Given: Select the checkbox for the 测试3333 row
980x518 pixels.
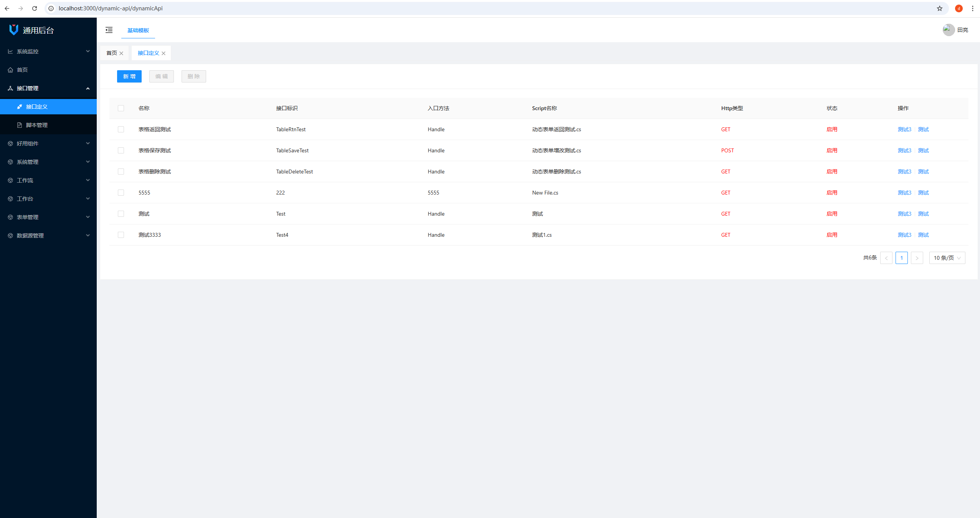Looking at the screenshot, I should click(121, 235).
